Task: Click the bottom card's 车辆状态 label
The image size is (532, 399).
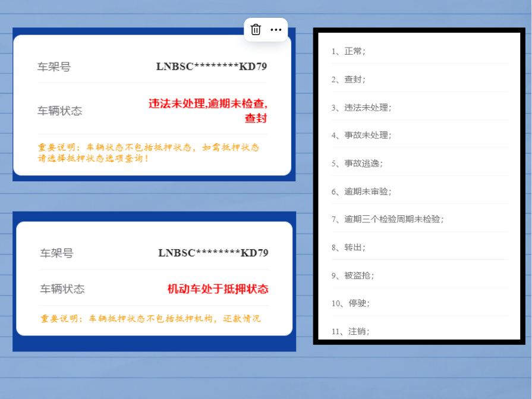Action: click(62, 289)
